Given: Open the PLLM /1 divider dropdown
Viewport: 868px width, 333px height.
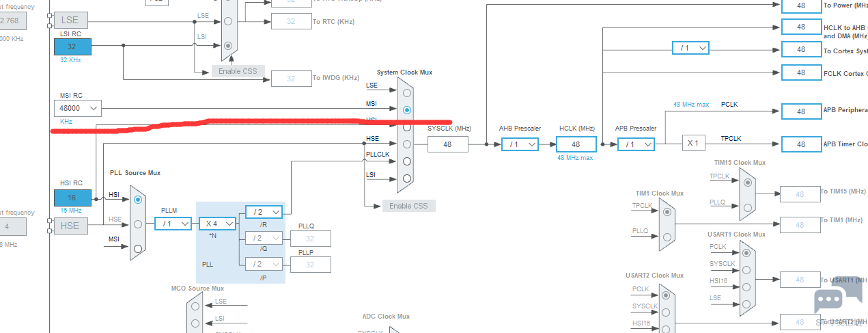Looking at the screenshot, I should (173, 223).
